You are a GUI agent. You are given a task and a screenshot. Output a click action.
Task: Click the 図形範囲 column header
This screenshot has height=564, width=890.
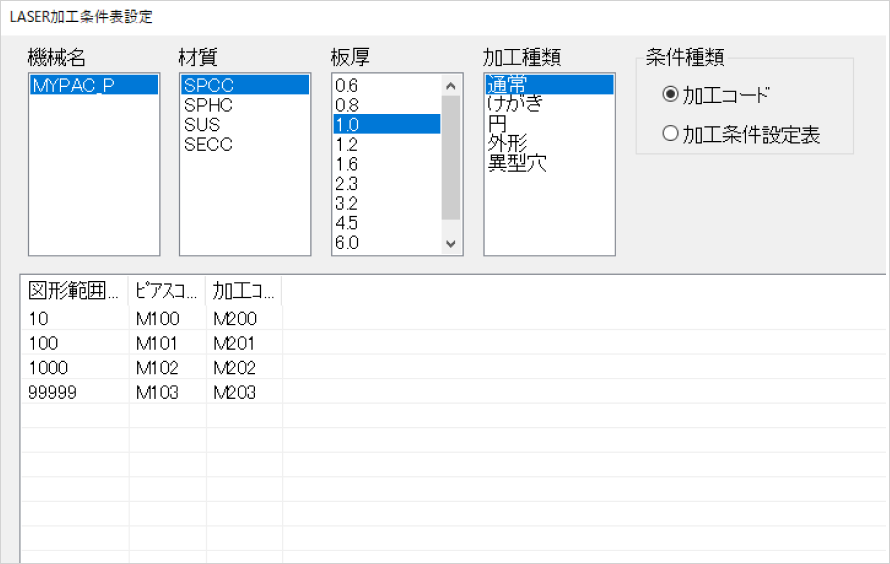click(x=75, y=291)
